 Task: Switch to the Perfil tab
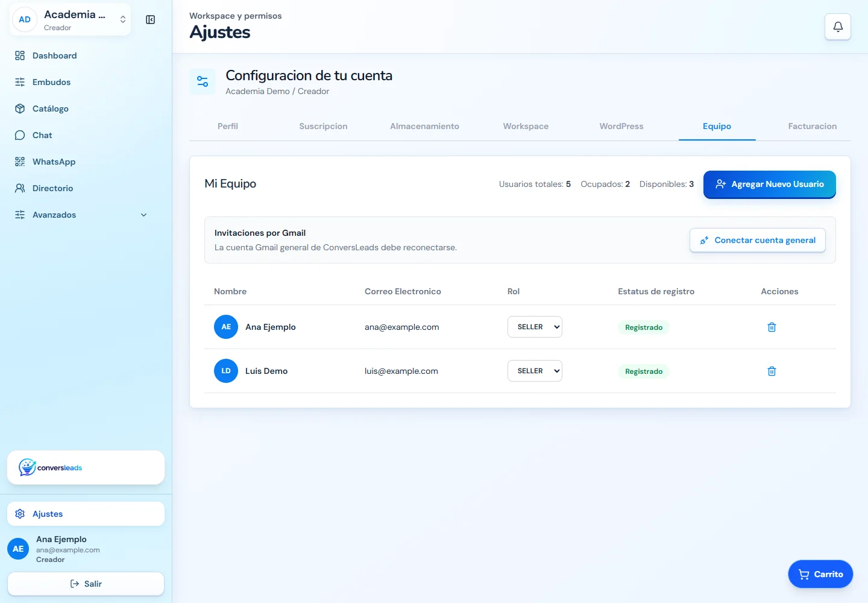click(x=228, y=126)
